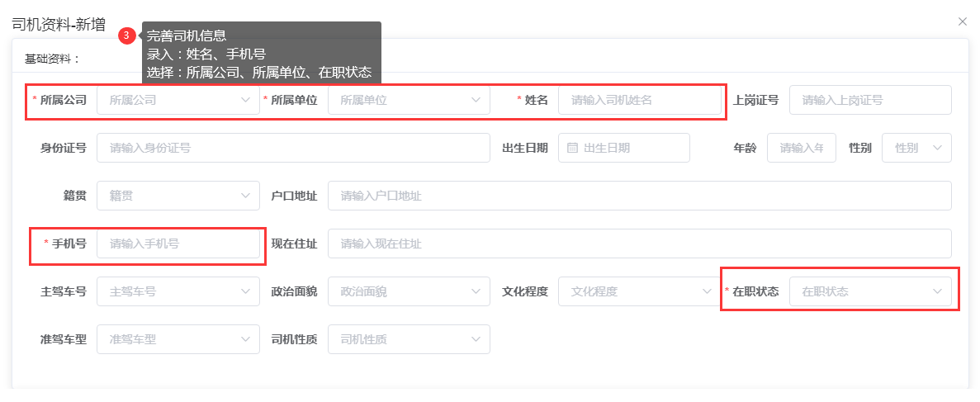
Task: Click the 现在住址 input field
Action: (639, 244)
